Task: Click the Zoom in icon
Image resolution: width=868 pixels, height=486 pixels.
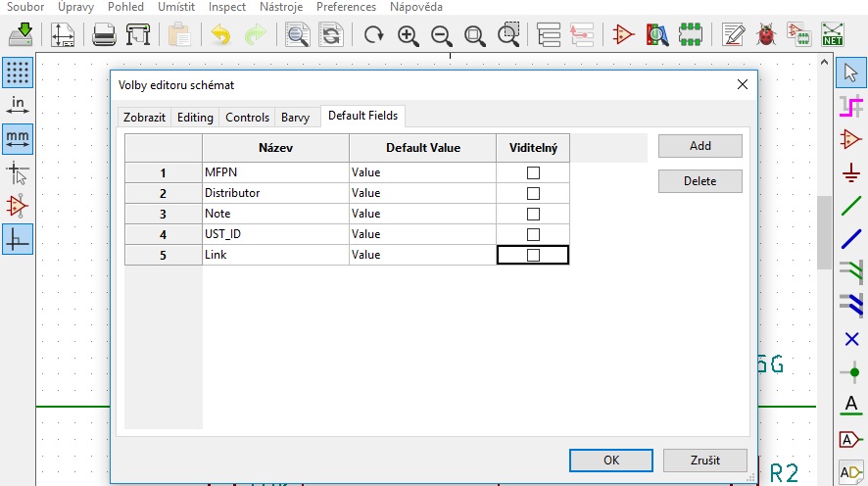Action: (x=408, y=35)
